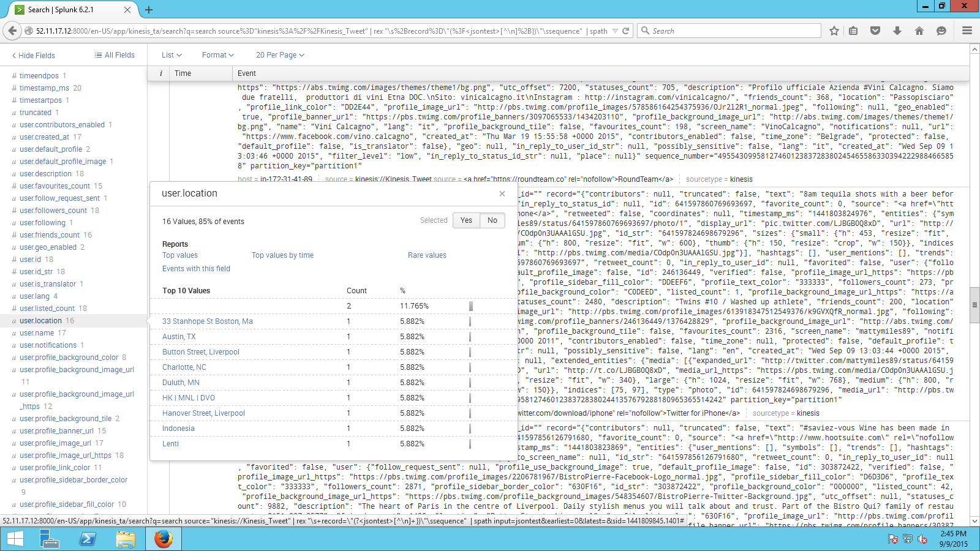Click the tray flag notification icon
The width and height of the screenshot is (980, 551).
point(893,539)
